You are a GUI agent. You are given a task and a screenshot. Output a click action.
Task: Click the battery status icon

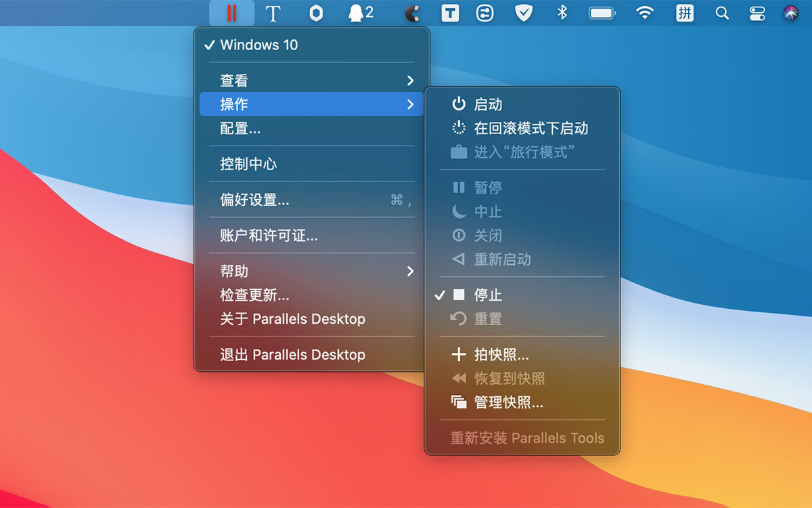click(602, 13)
